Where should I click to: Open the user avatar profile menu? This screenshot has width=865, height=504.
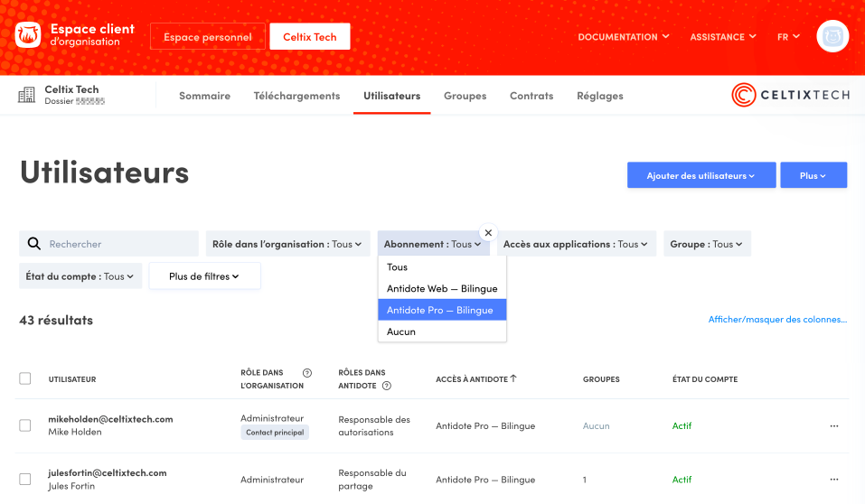(x=832, y=37)
